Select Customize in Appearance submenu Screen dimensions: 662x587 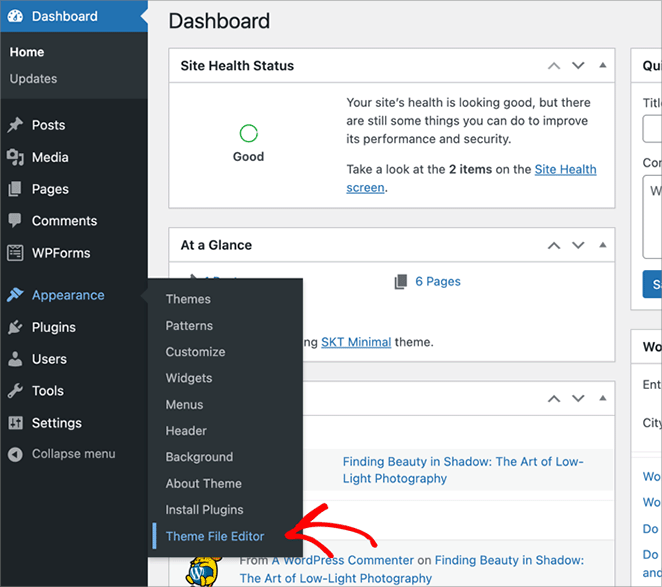click(x=195, y=352)
